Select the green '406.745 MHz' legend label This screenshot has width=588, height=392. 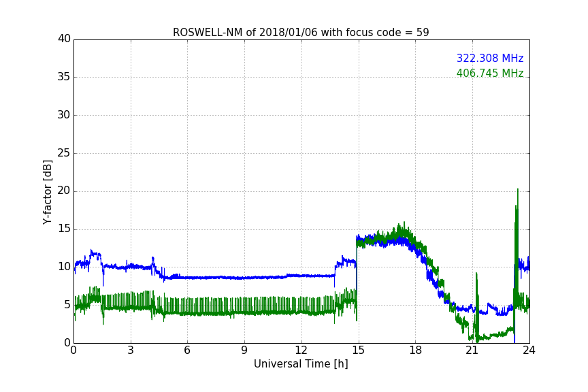click(x=490, y=73)
